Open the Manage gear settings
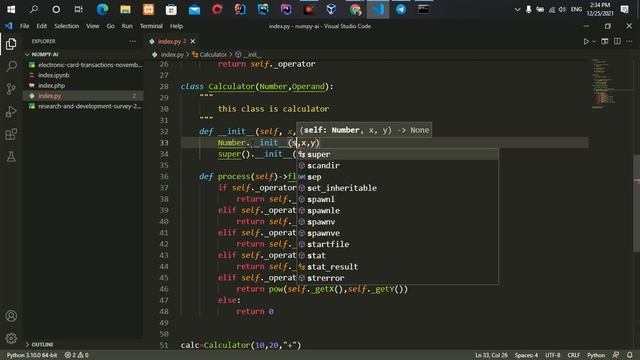 [x=11, y=338]
